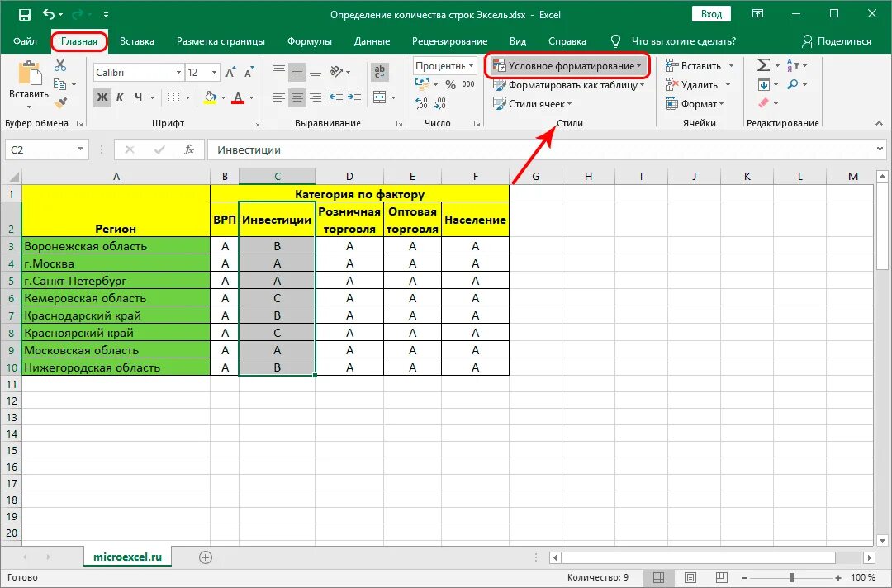Open the font size 12 dropdown

pos(214,72)
